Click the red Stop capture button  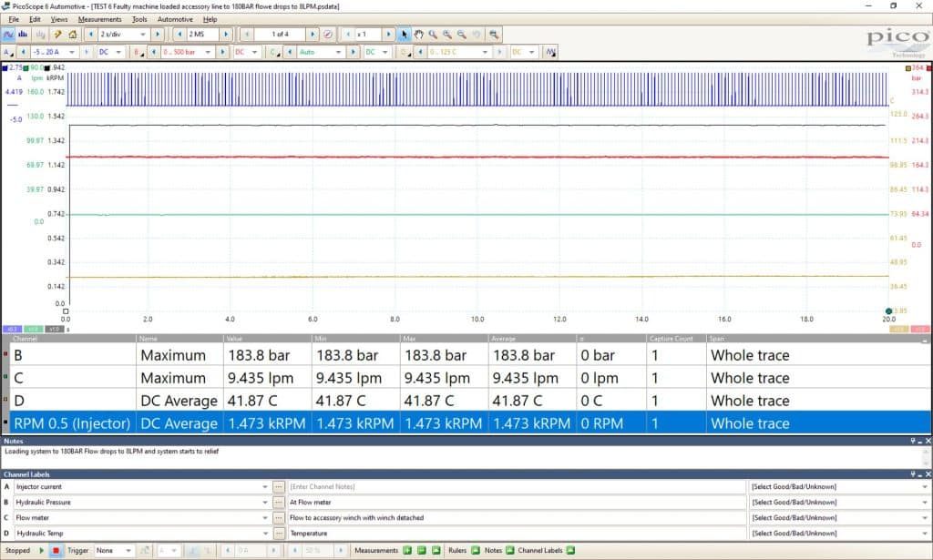56,551
